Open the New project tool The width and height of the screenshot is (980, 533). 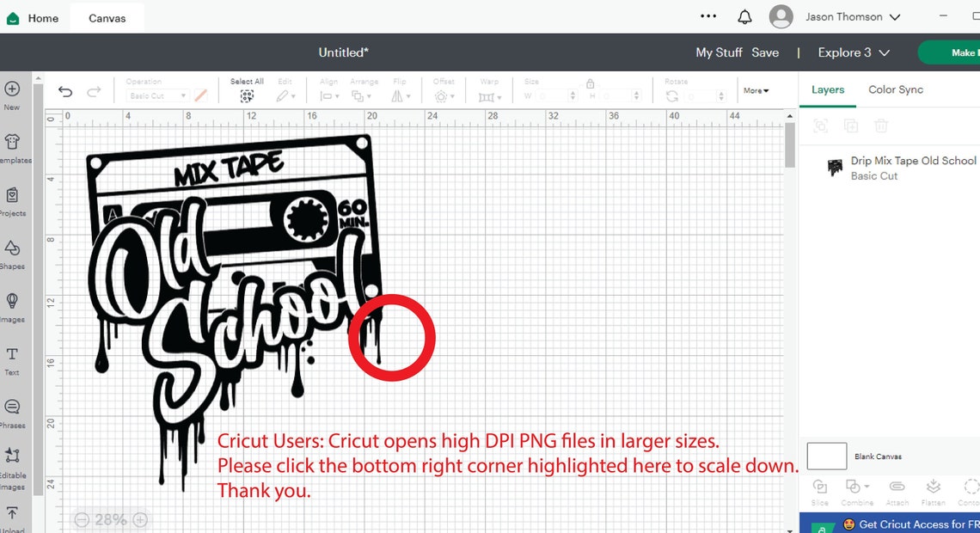click(x=12, y=95)
